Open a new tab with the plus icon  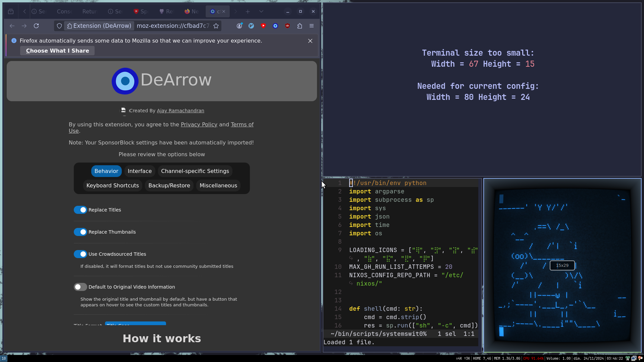(x=248, y=11)
